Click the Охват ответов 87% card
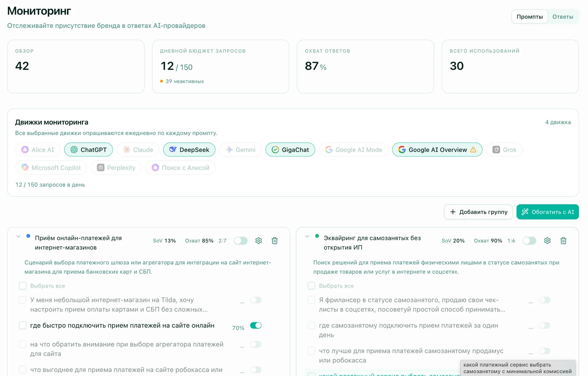This screenshot has width=588, height=376. [x=365, y=66]
